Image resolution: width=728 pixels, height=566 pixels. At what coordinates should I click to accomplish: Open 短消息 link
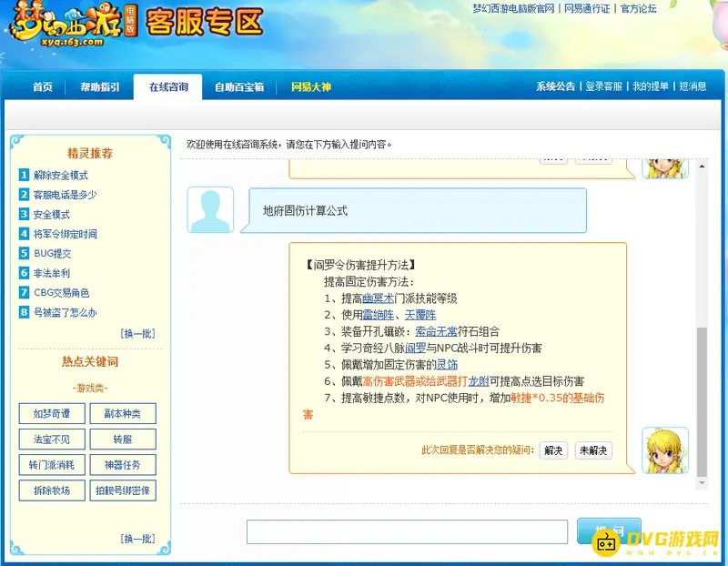pyautogui.click(x=693, y=86)
